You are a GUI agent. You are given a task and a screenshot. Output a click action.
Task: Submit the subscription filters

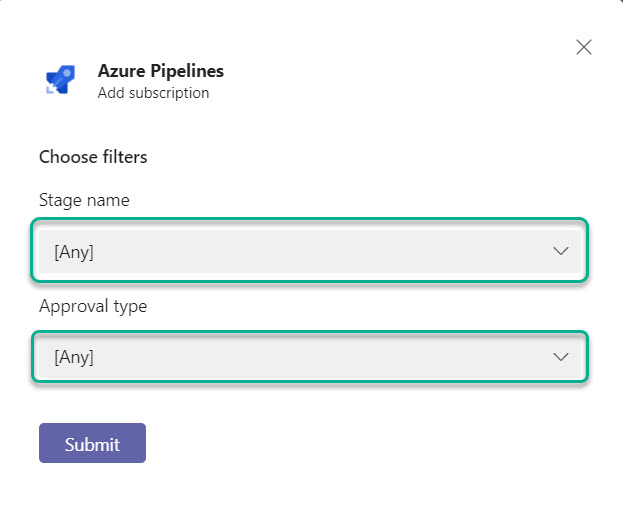(92, 443)
